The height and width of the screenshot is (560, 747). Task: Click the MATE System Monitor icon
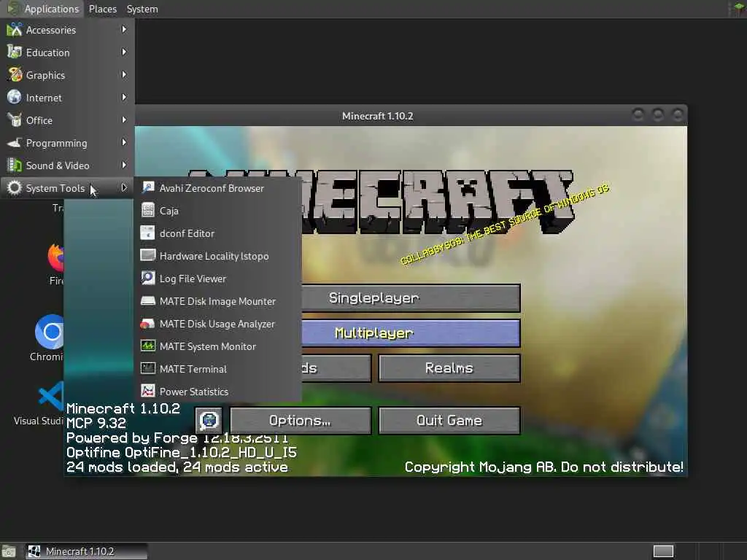click(148, 346)
